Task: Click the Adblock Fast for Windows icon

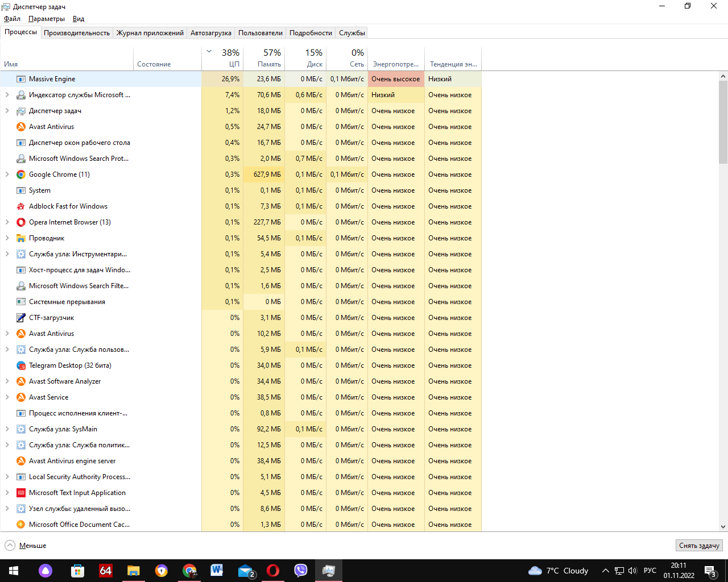Action: [21, 206]
